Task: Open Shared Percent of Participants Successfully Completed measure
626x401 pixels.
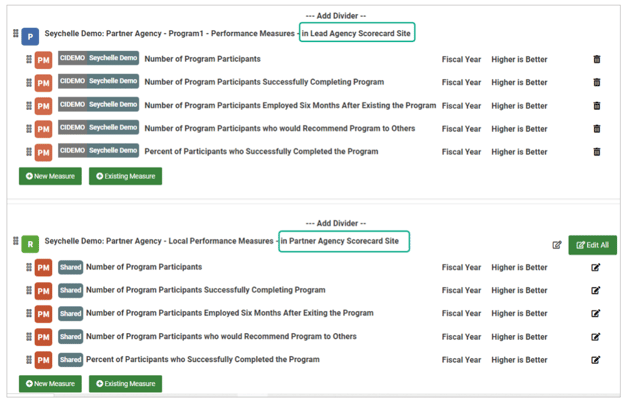Action: (x=203, y=359)
